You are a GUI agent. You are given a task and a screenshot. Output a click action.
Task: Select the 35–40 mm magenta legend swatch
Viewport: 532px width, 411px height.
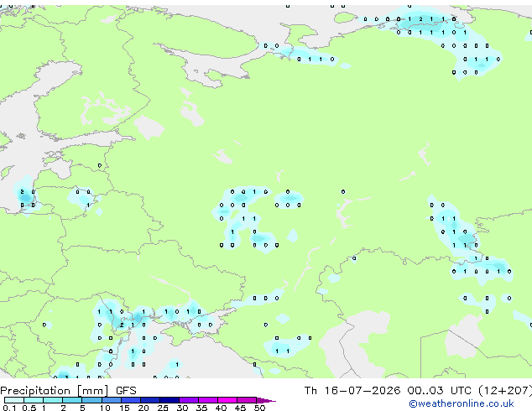click(208, 400)
